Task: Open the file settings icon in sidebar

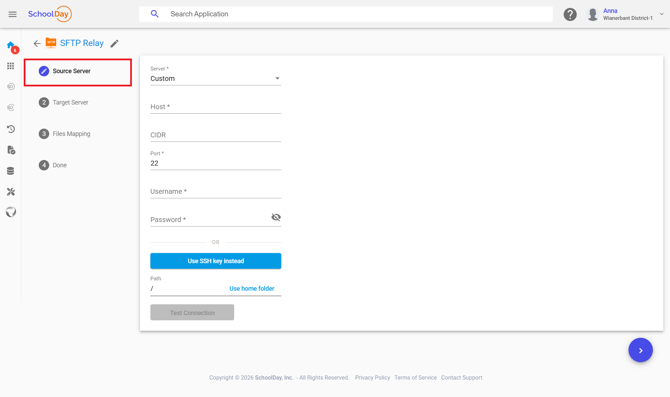Action: (11, 150)
